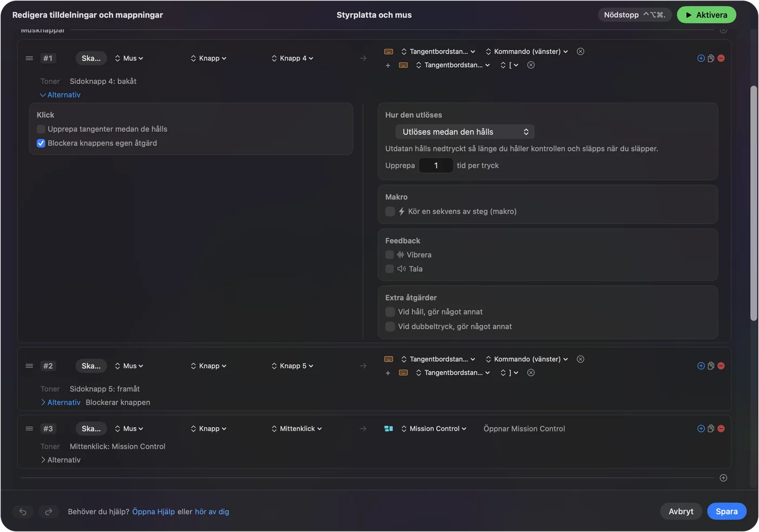This screenshot has width=759, height=532.
Task: Enable "Kör en sekvens av steg (makro)"
Action: coord(390,211)
